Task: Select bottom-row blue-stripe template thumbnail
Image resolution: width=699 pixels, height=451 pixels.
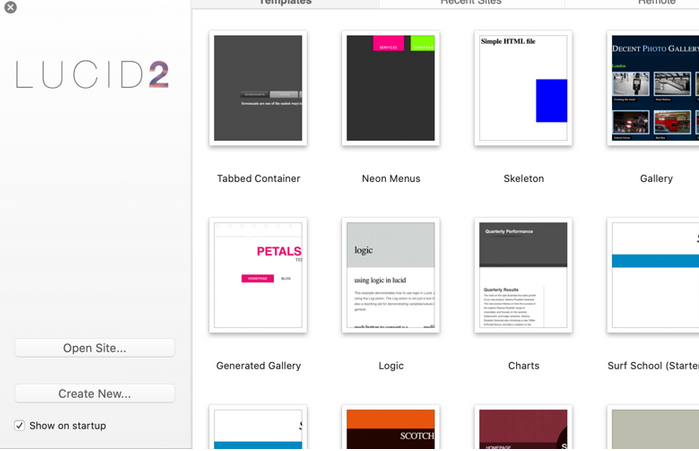Action: 258,427
